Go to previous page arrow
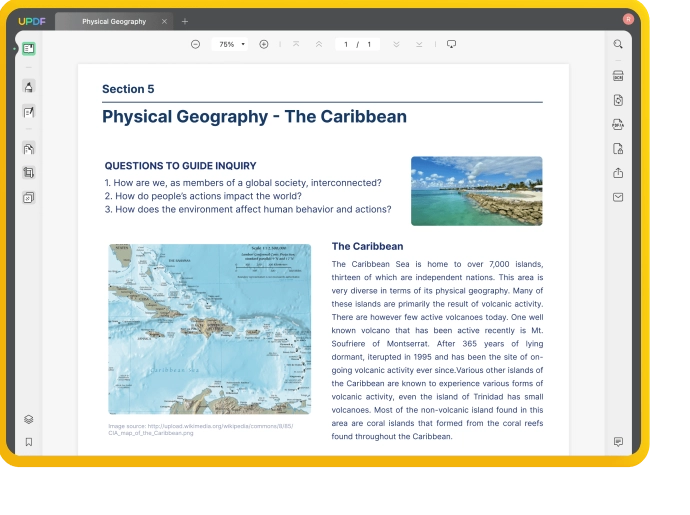 319,44
